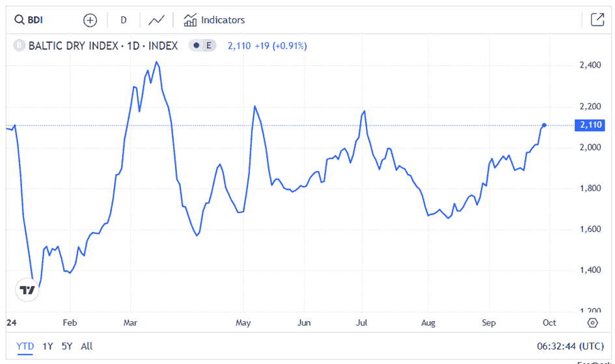The height and width of the screenshot is (364, 615).
Task: Click the 1,600 price axis label
Action: tap(590, 229)
